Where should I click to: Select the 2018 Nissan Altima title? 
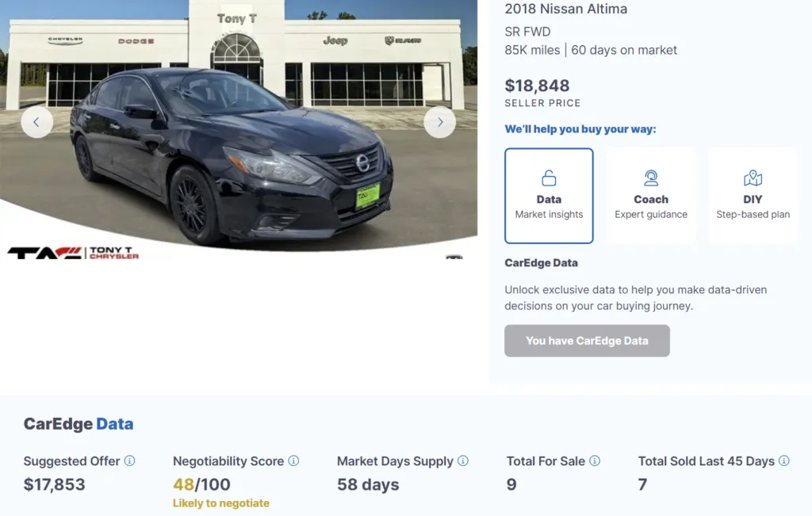[566, 9]
